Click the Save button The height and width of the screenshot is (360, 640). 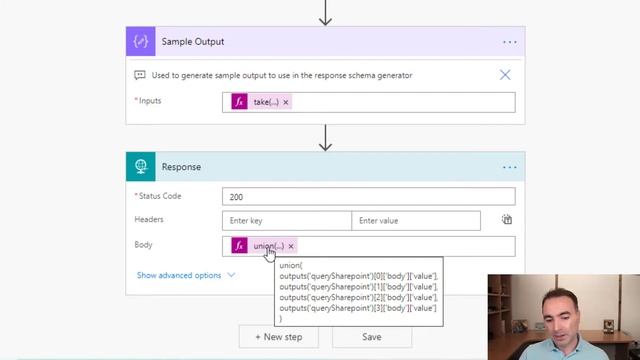[372, 337]
